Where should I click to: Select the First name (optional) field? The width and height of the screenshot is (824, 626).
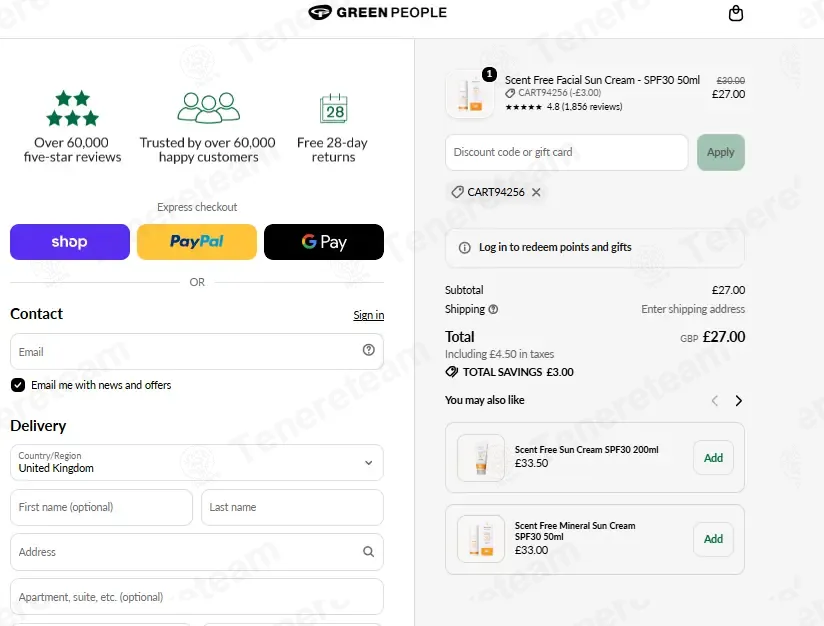(101, 507)
